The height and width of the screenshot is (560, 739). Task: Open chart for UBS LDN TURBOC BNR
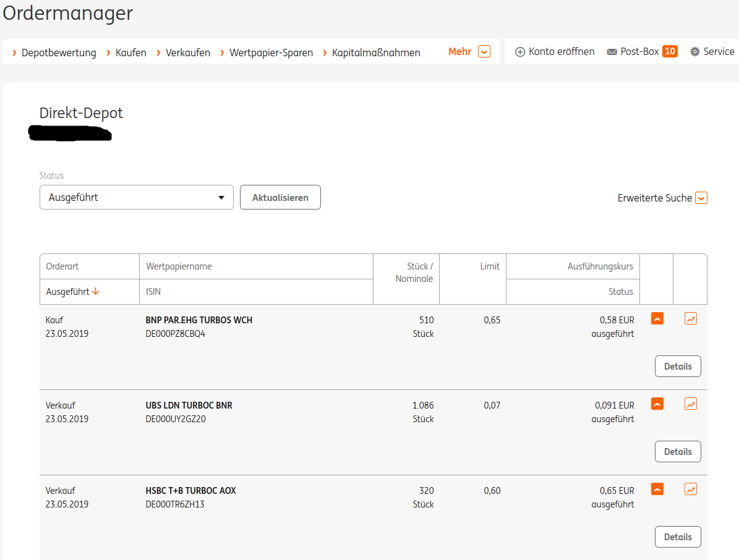coord(691,404)
